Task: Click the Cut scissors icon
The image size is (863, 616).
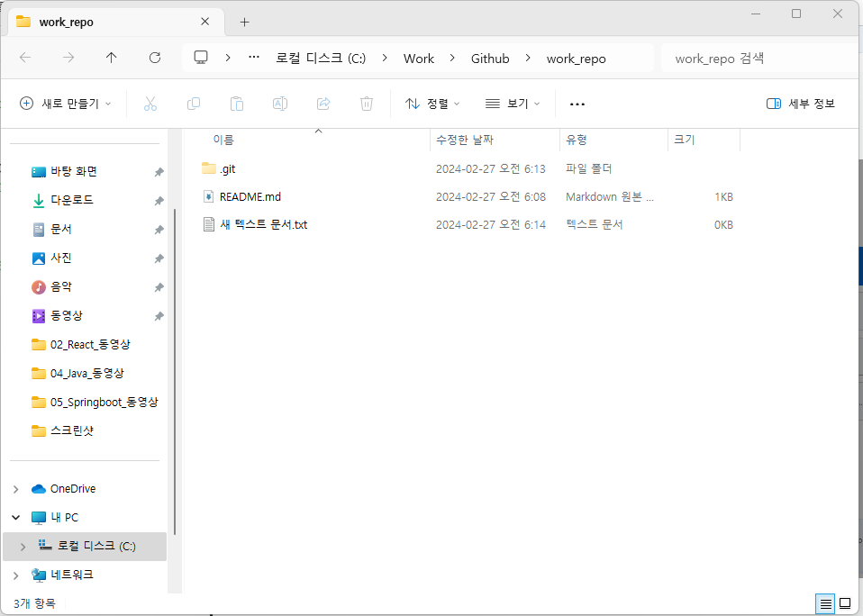Action: (150, 104)
